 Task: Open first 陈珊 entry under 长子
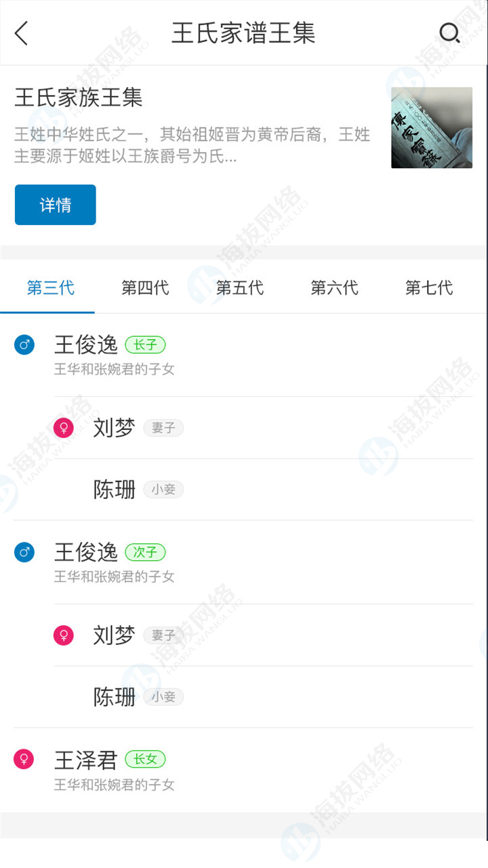point(115,490)
